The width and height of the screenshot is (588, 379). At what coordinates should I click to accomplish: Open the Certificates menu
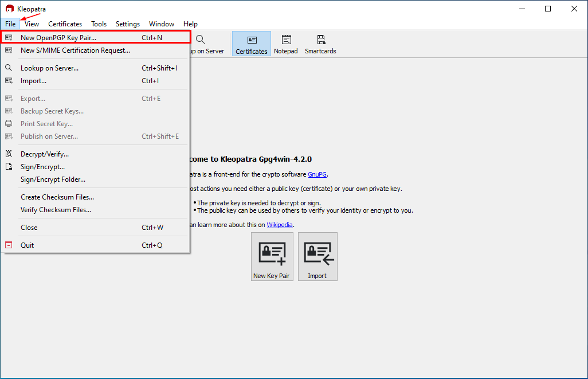65,24
